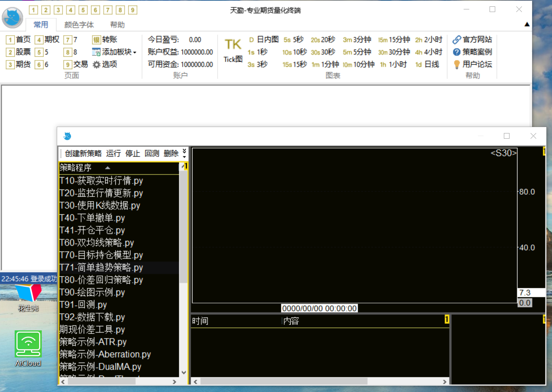This screenshot has height=392, width=552.
Task: Open the AiCloud desktop shortcut
Action: coord(28,349)
